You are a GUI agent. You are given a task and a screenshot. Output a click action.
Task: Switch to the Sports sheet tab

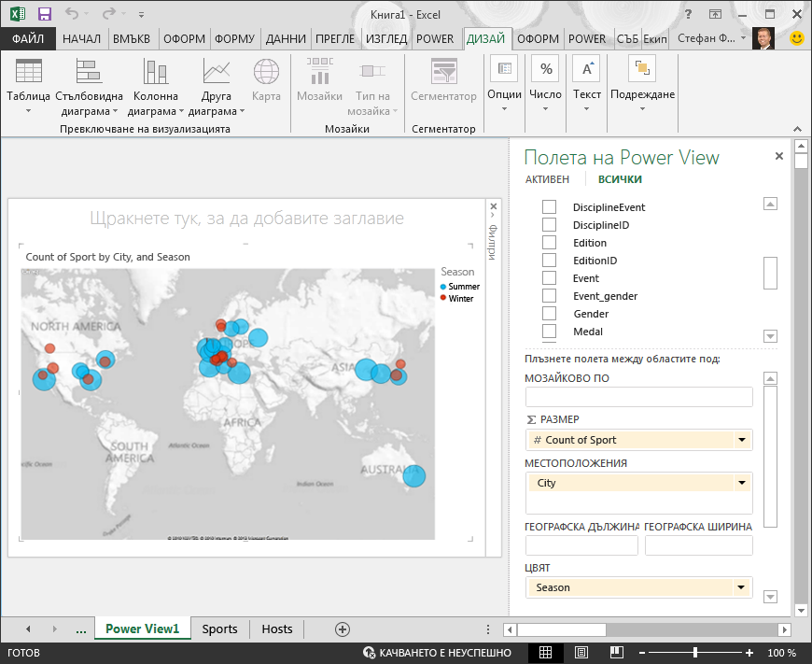pos(219,629)
